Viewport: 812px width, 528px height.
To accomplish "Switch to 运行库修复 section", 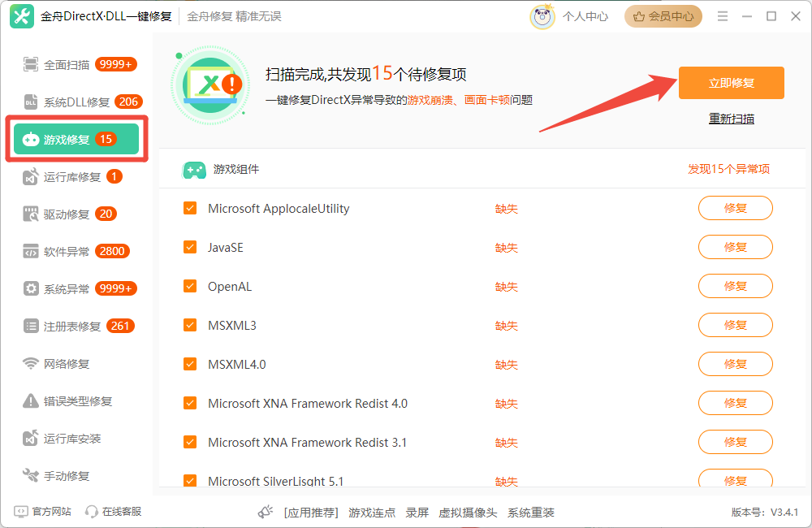I will [x=72, y=177].
